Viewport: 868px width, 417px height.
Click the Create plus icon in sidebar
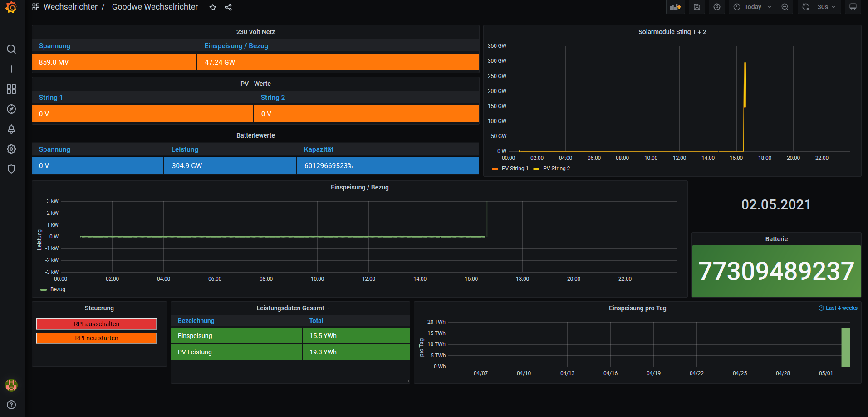click(x=11, y=69)
